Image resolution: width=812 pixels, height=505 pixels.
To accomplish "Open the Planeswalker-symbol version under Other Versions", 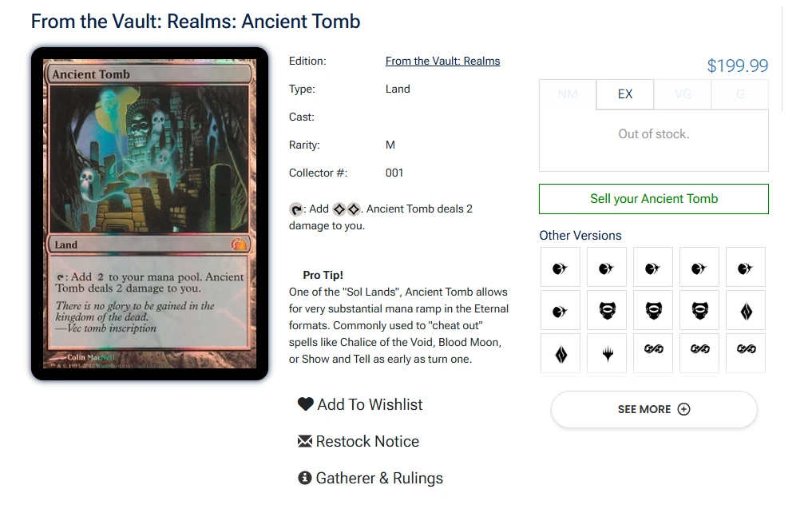I will click(x=607, y=353).
